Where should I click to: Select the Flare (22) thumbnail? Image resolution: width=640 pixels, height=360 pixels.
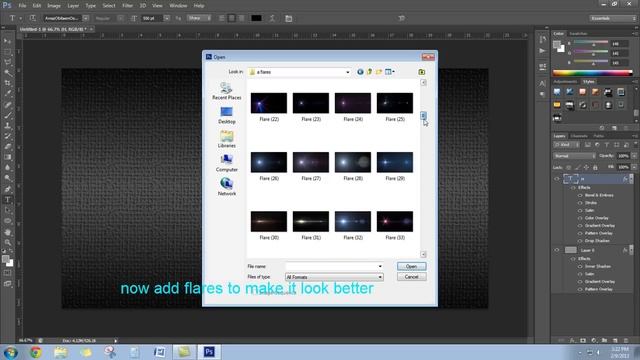click(269, 103)
